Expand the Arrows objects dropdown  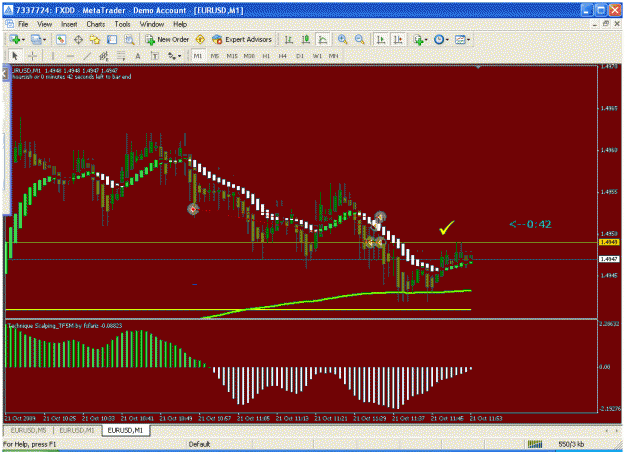(x=180, y=56)
